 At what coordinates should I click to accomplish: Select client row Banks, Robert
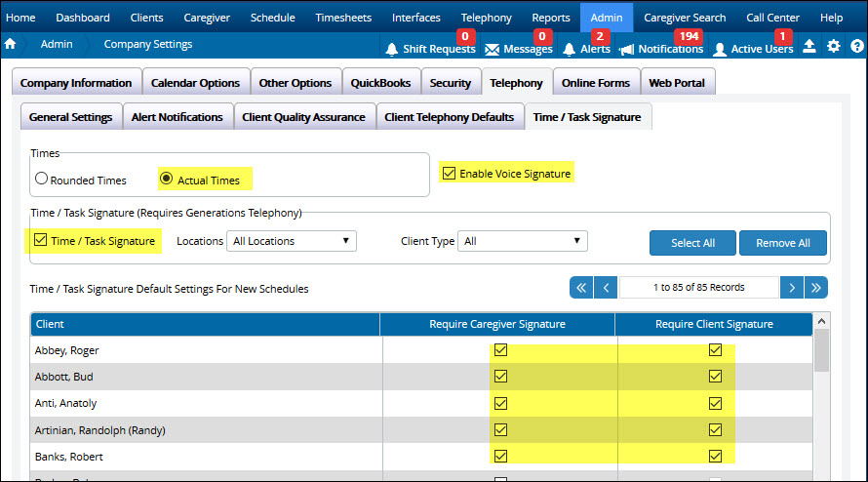[421, 457]
